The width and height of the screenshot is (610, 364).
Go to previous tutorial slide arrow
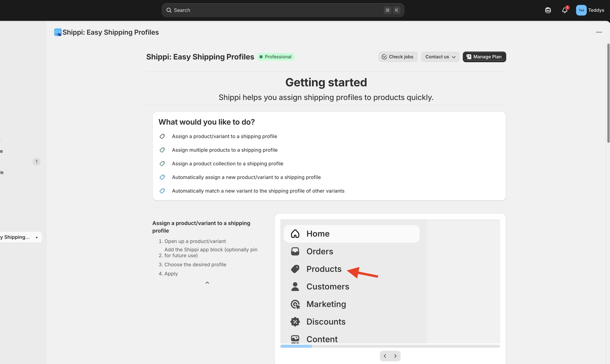click(x=385, y=356)
